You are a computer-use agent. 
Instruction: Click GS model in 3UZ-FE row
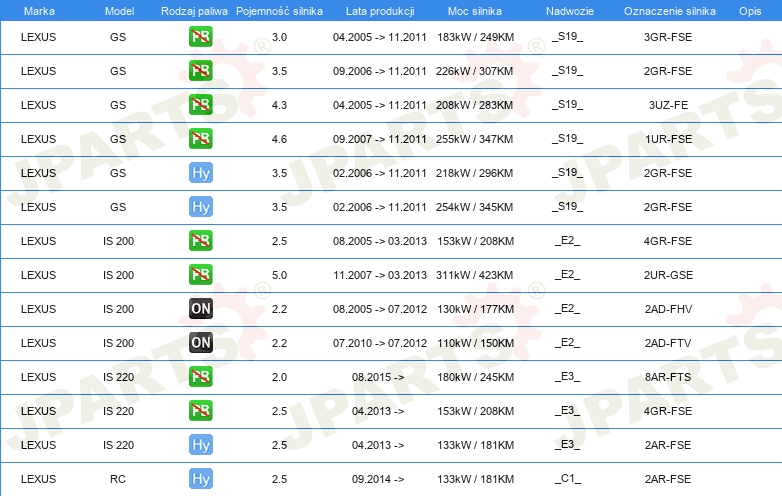pos(118,105)
